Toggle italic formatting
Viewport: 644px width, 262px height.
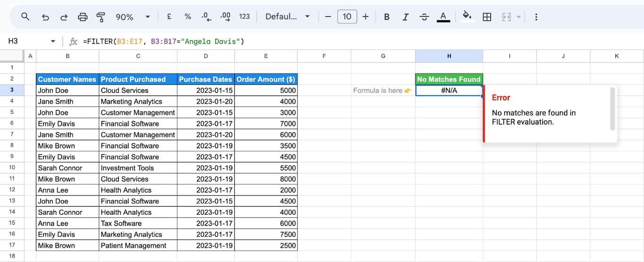(405, 16)
